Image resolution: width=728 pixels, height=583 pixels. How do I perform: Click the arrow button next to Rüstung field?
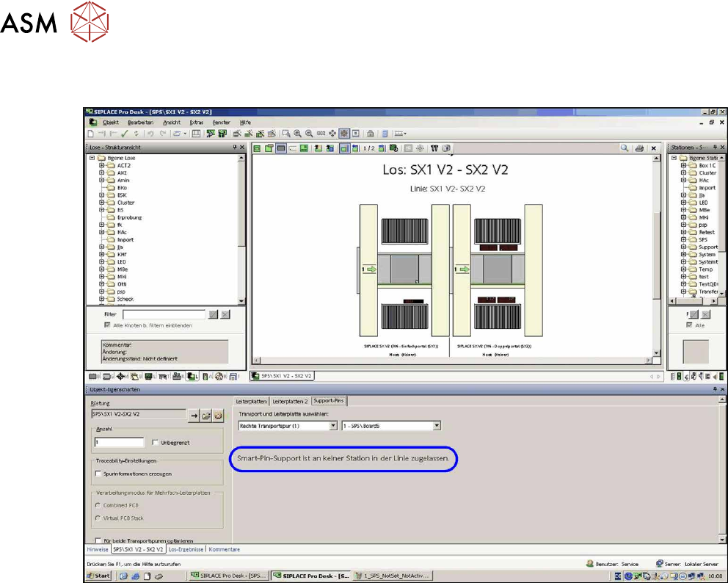pos(194,416)
